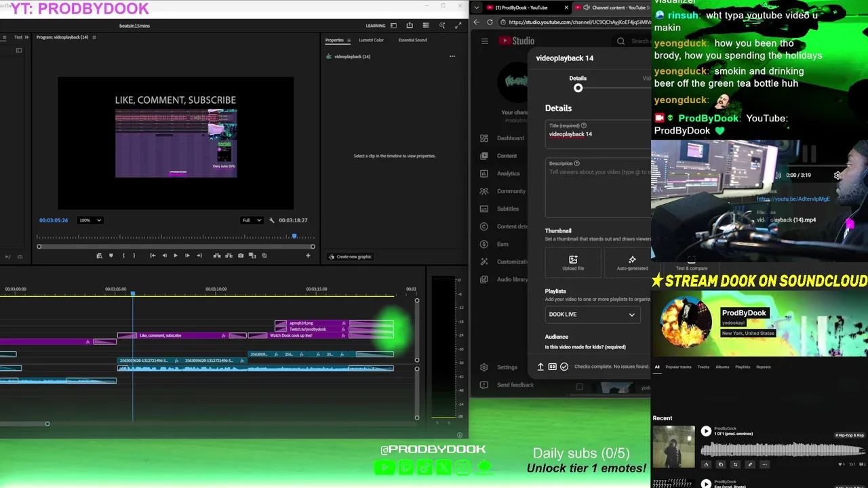
Task: Click the Auto-generated thumbnail option
Action: (632, 263)
